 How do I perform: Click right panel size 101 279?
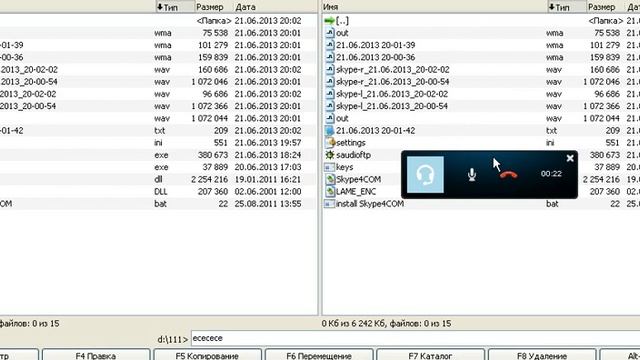pos(604,45)
